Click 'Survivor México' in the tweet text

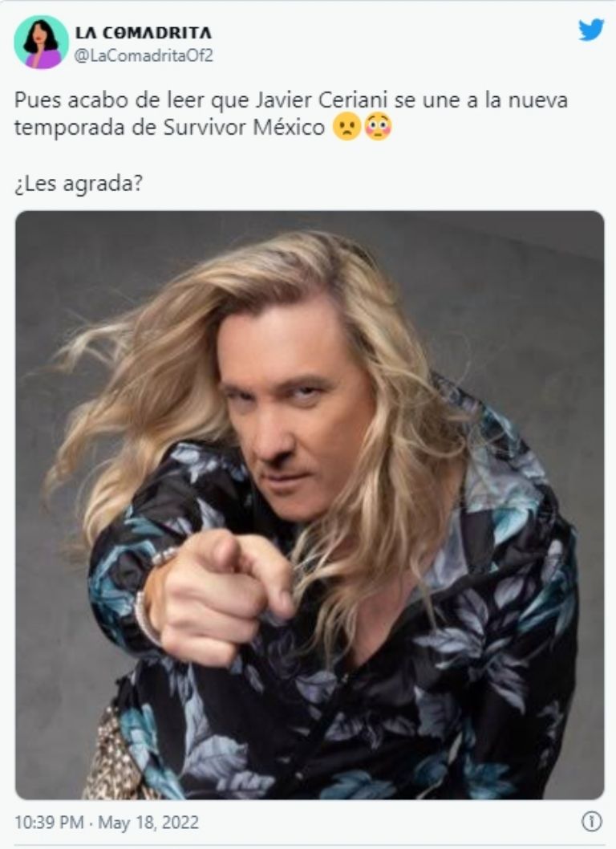pos(244,128)
